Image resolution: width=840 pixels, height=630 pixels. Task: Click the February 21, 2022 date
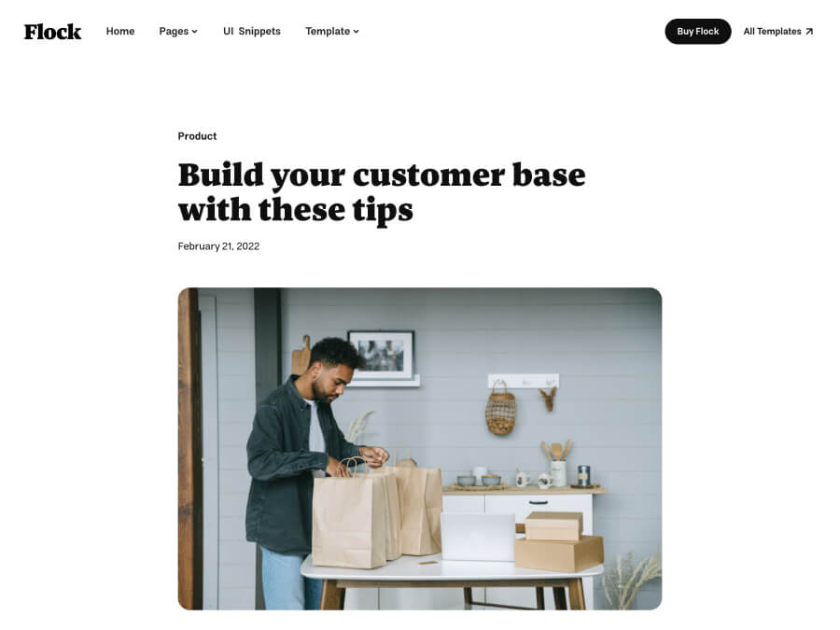218,245
